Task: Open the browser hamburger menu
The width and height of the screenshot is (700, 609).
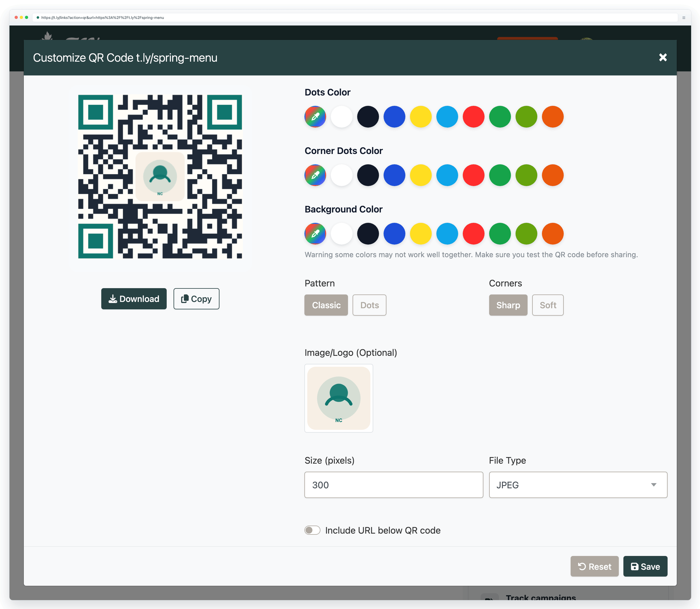Action: tap(684, 18)
